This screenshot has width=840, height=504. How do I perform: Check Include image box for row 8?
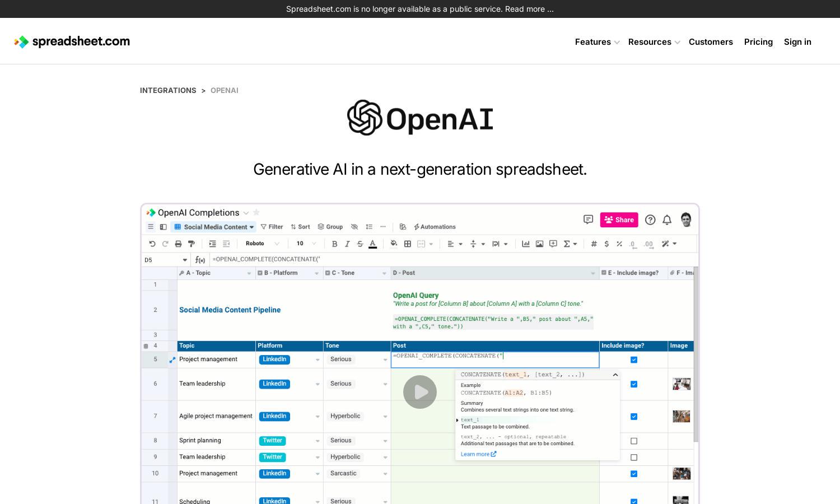tap(634, 441)
